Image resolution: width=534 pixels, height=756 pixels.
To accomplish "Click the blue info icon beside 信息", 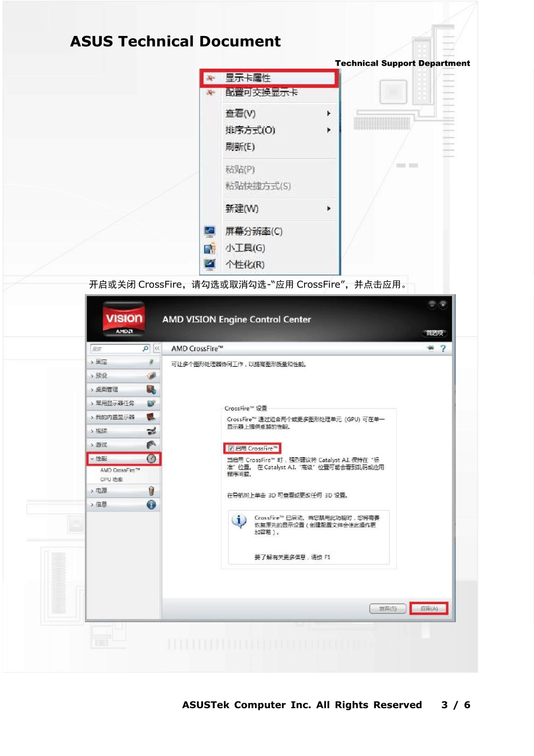I will pyautogui.click(x=151, y=505).
